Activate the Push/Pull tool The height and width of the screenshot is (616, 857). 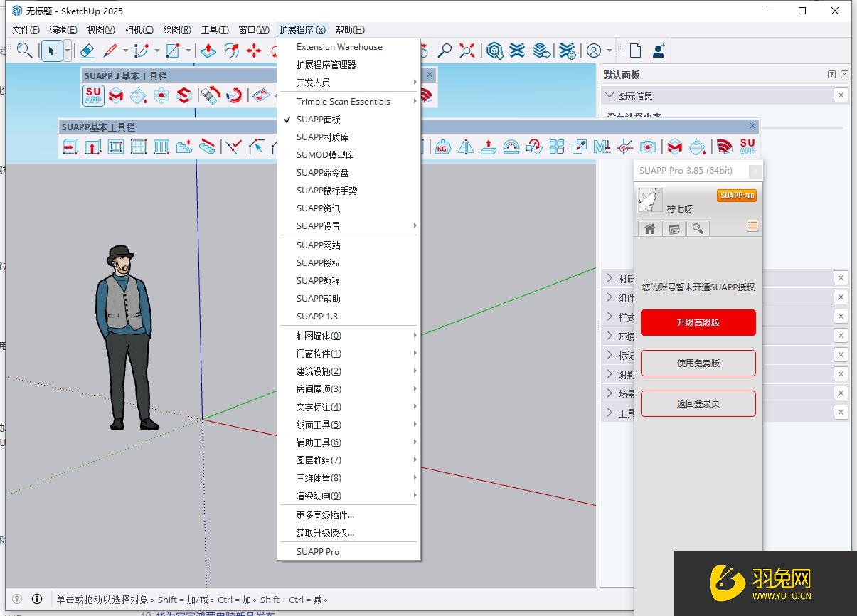click(208, 51)
